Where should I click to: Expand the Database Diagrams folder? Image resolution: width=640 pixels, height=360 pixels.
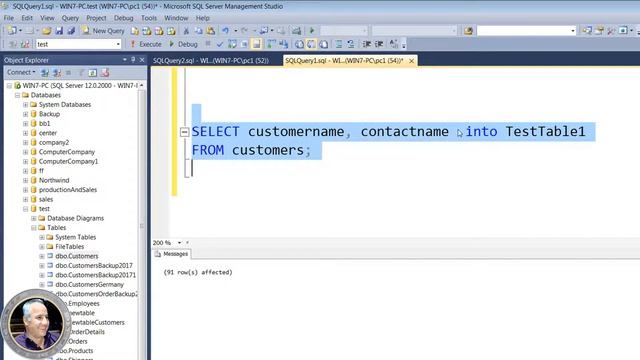(33, 218)
